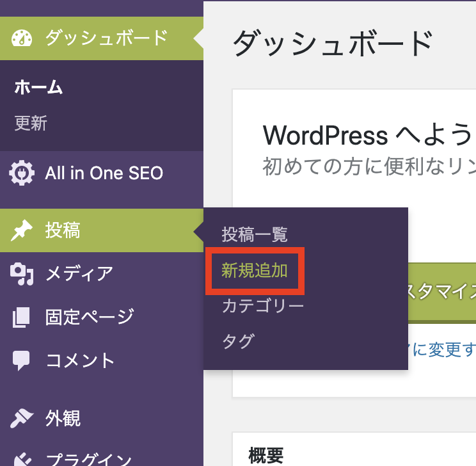This screenshot has height=466, width=476.
Task: Click the WordPress へよう welcome heading
Action: click(x=367, y=135)
